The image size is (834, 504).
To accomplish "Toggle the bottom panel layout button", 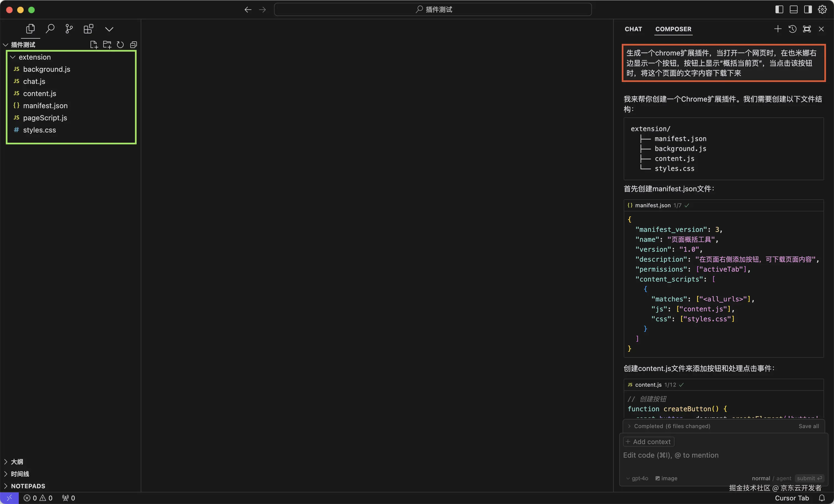I will click(793, 9).
